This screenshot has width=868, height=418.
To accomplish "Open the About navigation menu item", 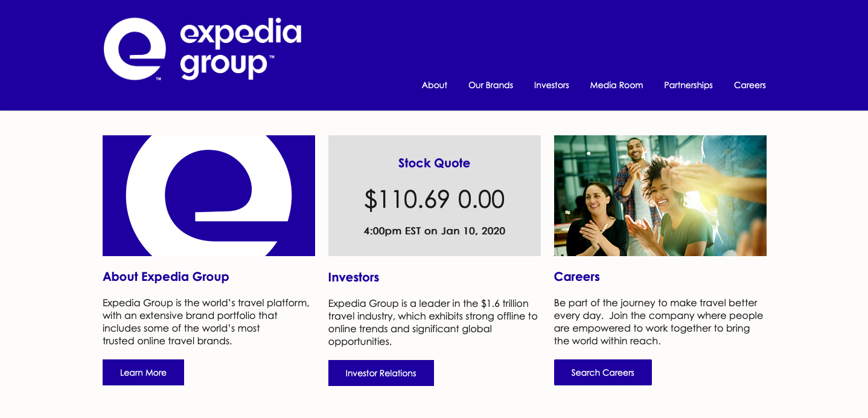I will [434, 85].
